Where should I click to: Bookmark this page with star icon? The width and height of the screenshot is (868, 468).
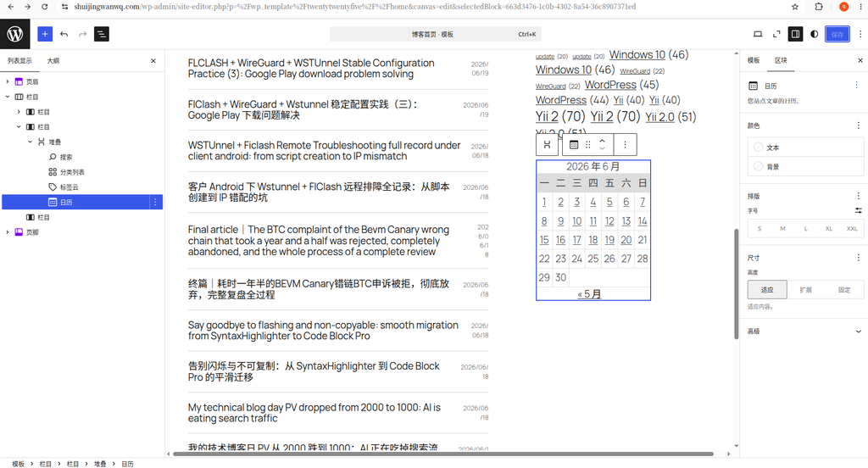[x=795, y=7]
